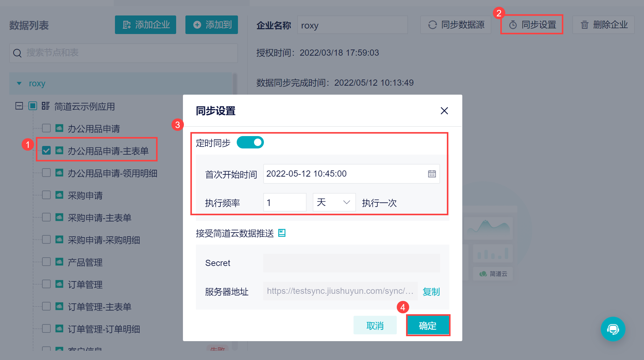Click the help book icon beside 接受简道云数据推送
The height and width of the screenshot is (360, 644).
pyautogui.click(x=282, y=233)
